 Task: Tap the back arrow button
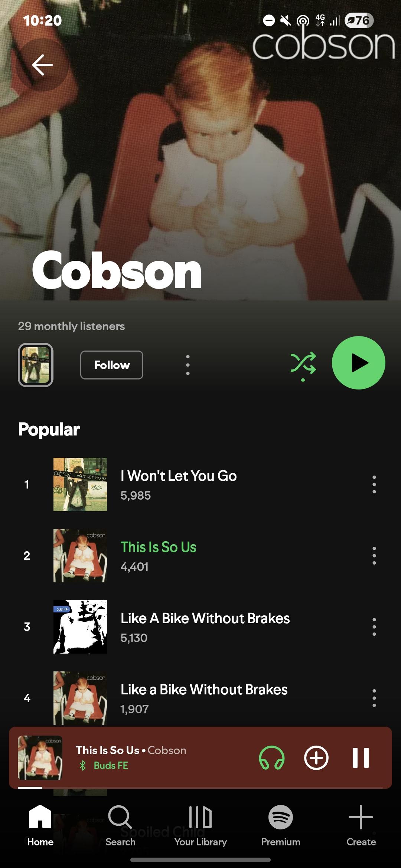click(42, 65)
